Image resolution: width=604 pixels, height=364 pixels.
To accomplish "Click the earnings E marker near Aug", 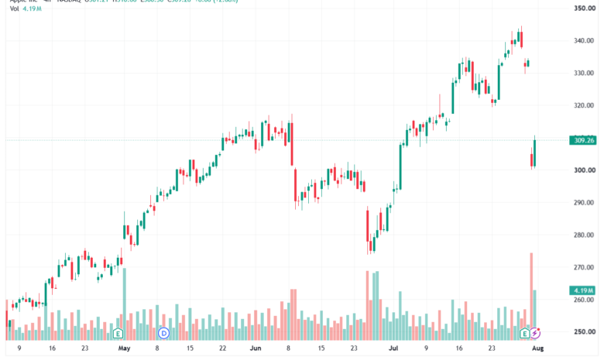I will click(x=524, y=333).
